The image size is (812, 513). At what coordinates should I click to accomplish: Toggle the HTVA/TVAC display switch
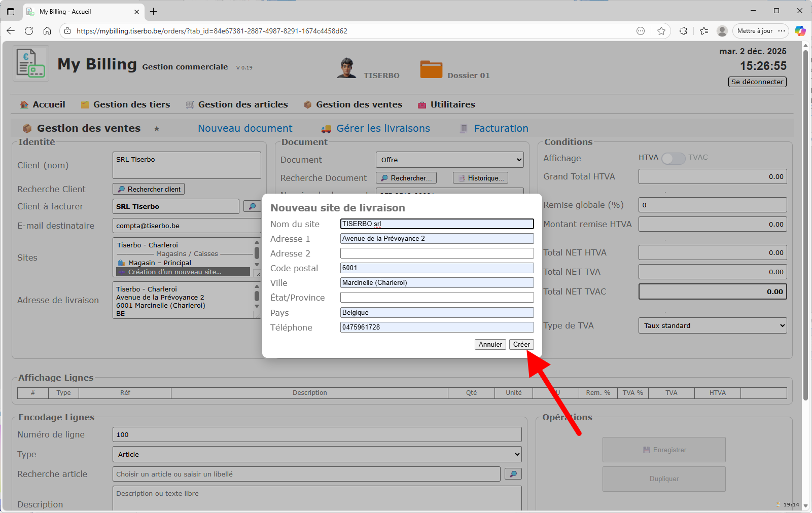tap(673, 158)
